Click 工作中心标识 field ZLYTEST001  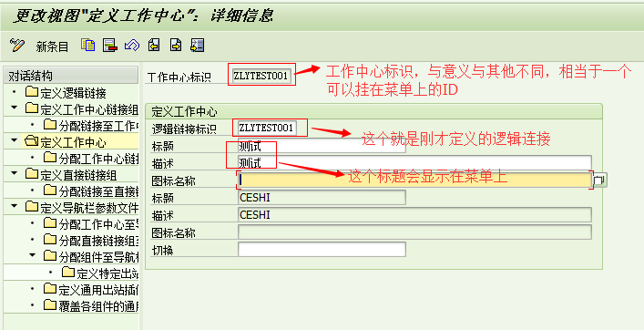pyautogui.click(x=261, y=76)
